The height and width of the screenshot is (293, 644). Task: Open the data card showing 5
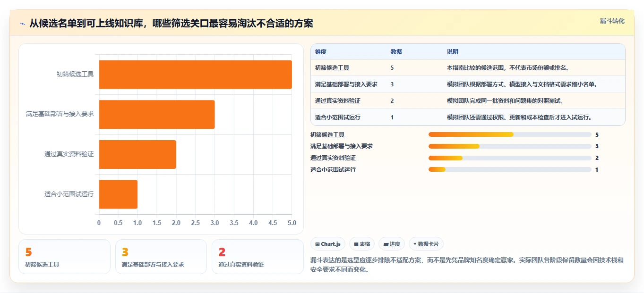64,257
